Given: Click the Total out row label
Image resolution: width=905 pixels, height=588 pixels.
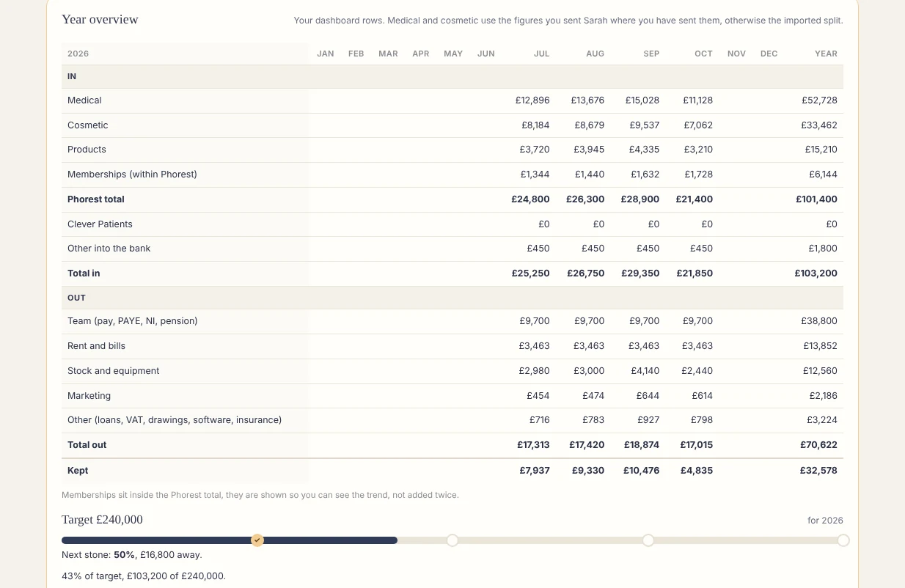Looking at the screenshot, I should point(87,445).
